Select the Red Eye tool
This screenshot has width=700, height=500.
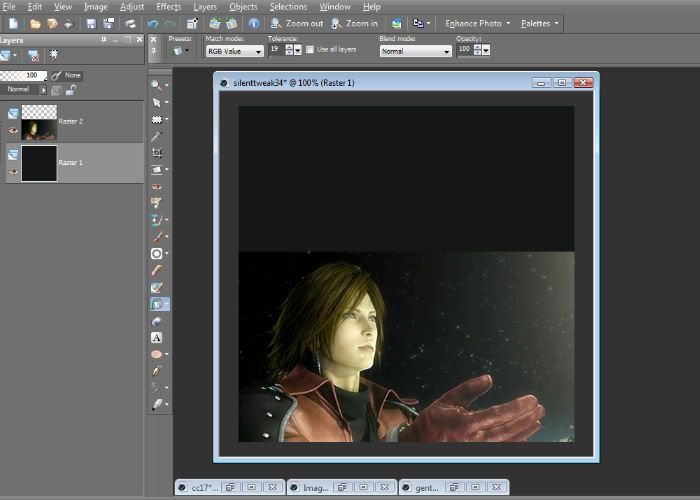click(156, 187)
